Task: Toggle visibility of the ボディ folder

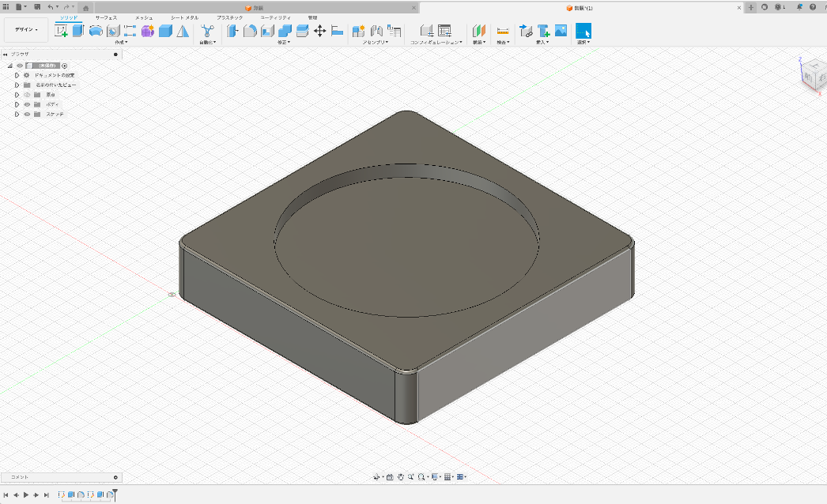Action: (x=27, y=104)
